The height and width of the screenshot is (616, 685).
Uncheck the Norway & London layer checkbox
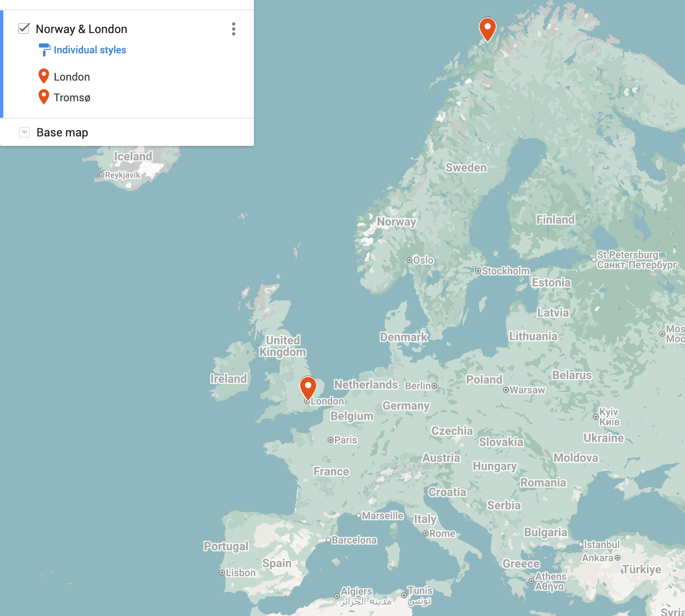24,29
